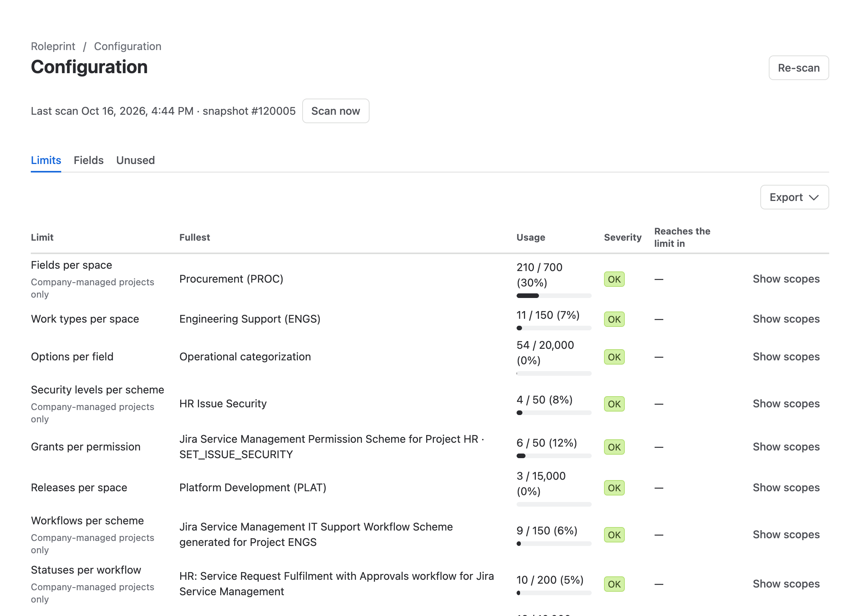The image size is (860, 616).
Task: Select the 'Operational categorization' cell
Action: (x=245, y=357)
